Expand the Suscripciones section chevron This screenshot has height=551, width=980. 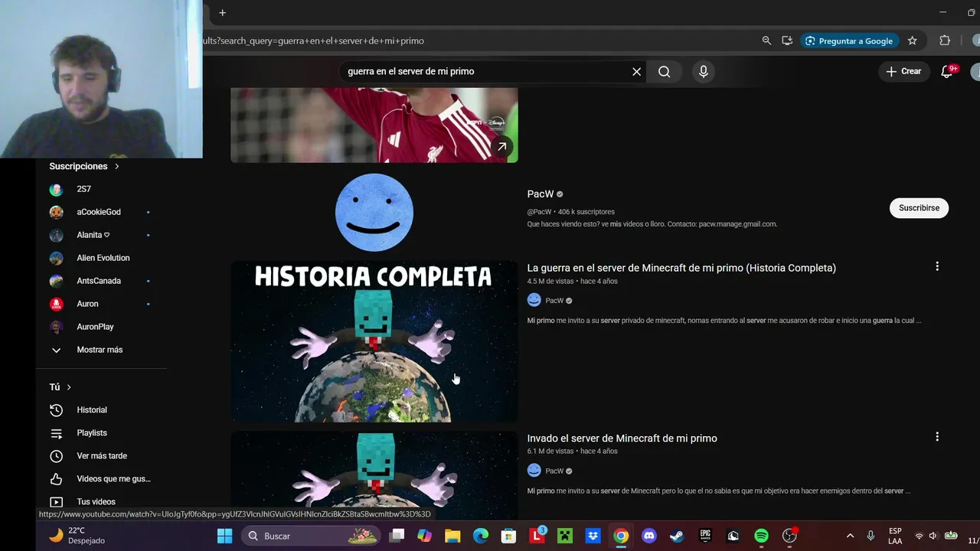(x=117, y=166)
